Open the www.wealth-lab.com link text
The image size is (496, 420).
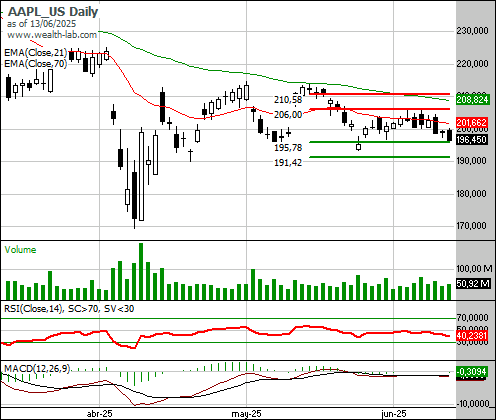tap(52, 35)
